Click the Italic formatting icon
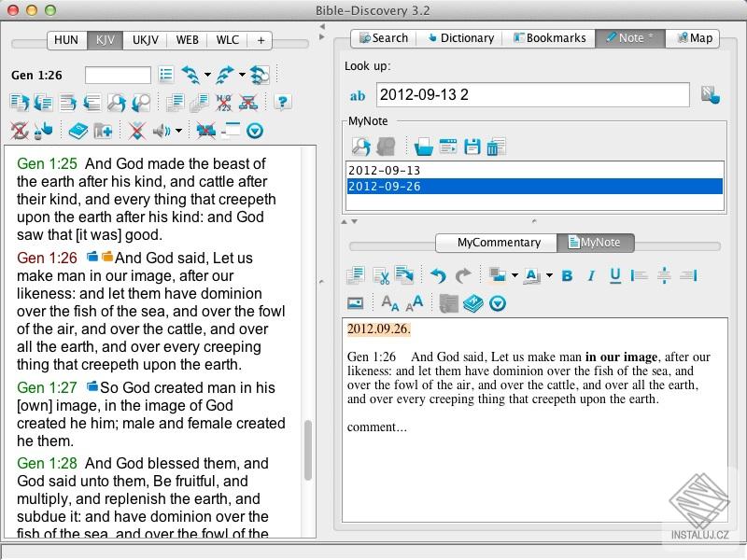747x560 pixels. tap(591, 275)
